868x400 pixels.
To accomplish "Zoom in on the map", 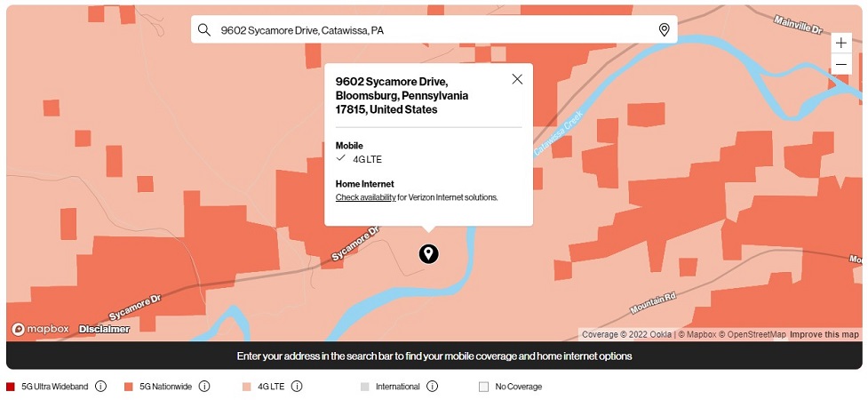I will pyautogui.click(x=840, y=43).
